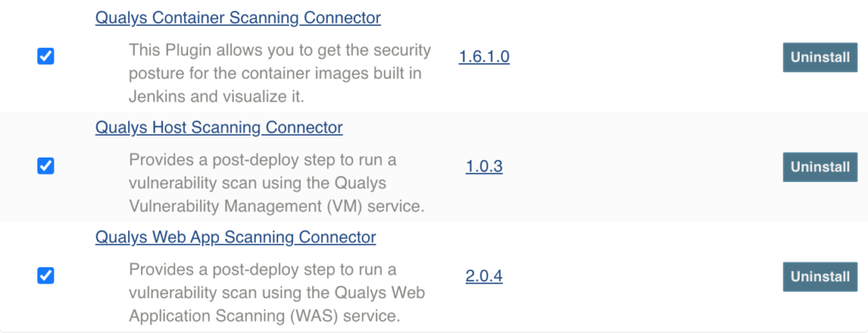Screen dimensions: 868x333
Task: Click the container images security posture description
Action: 280,73
